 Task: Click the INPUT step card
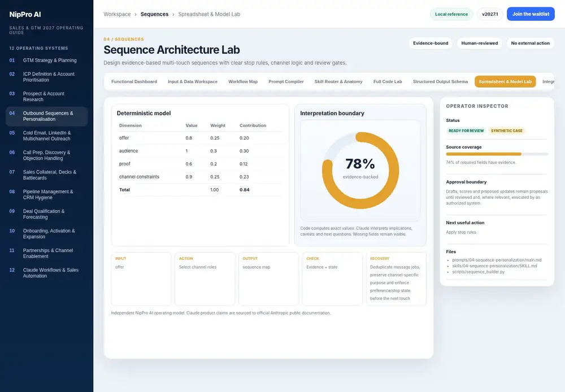tap(141, 278)
